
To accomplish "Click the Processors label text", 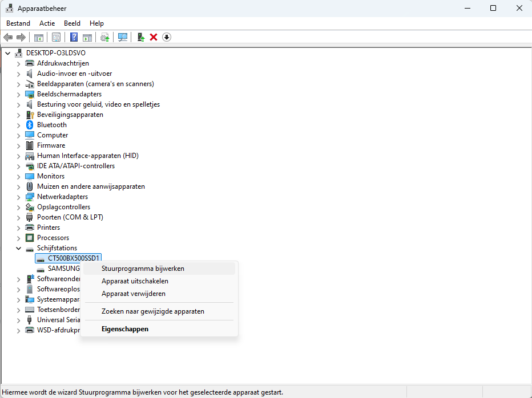I will 53,238.
